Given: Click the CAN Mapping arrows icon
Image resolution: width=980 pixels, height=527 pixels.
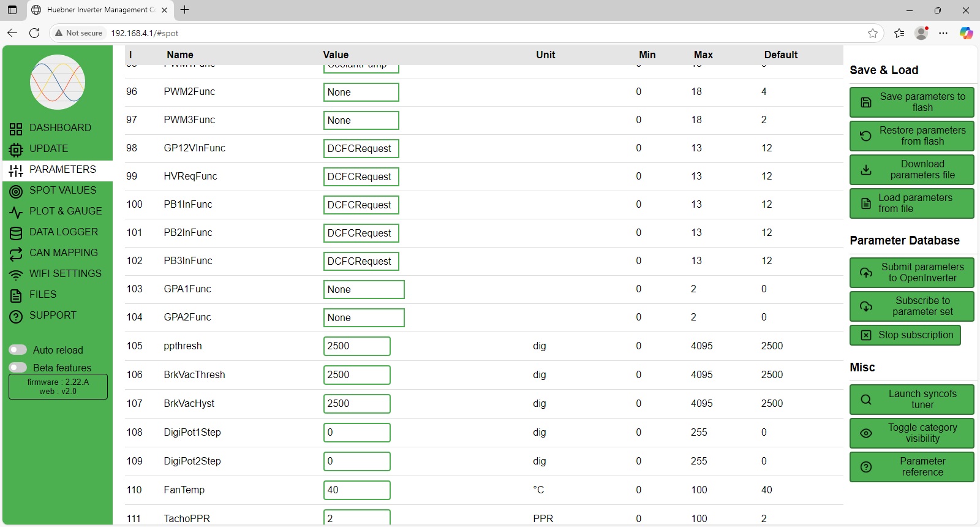Looking at the screenshot, I should pos(16,254).
